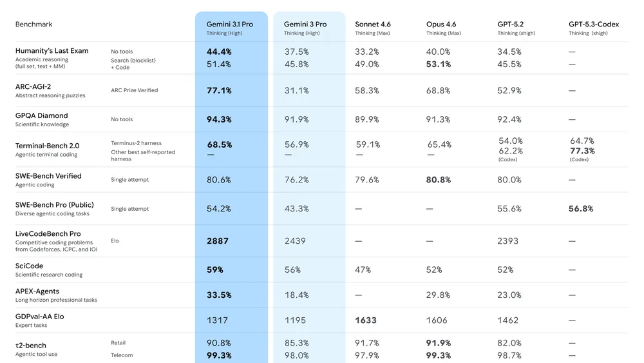Screen dimensions: 644x363
Task: Select the Terminal-Bench 2.0 row label
Action: coord(47,146)
